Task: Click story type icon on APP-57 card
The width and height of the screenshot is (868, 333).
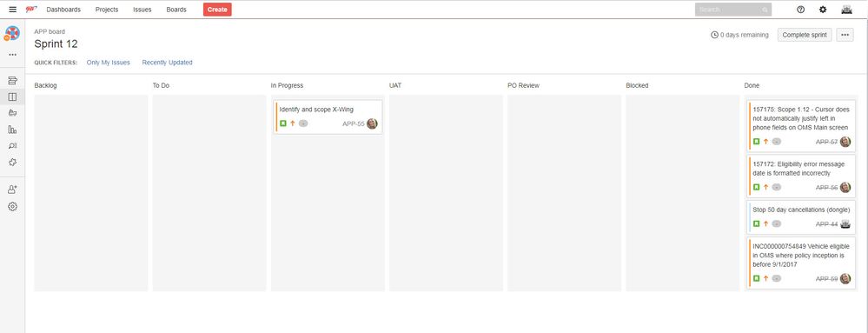Action: (756, 142)
